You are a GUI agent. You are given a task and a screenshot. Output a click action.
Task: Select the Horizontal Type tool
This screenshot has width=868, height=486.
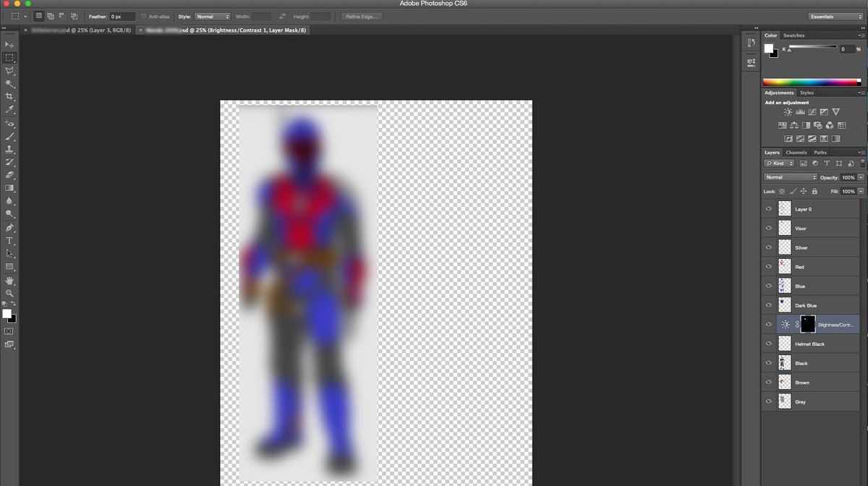point(9,240)
